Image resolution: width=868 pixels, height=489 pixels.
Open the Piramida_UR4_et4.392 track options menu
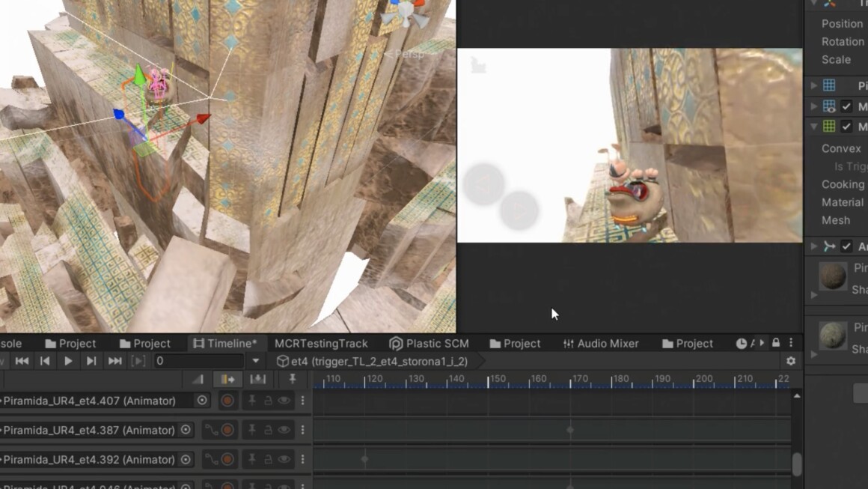303,459
